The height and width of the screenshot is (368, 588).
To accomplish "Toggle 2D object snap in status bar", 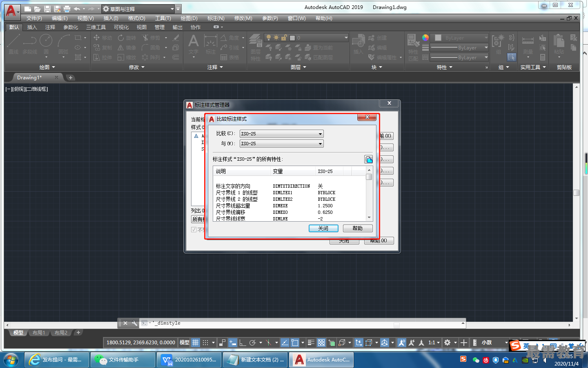I will (295, 343).
